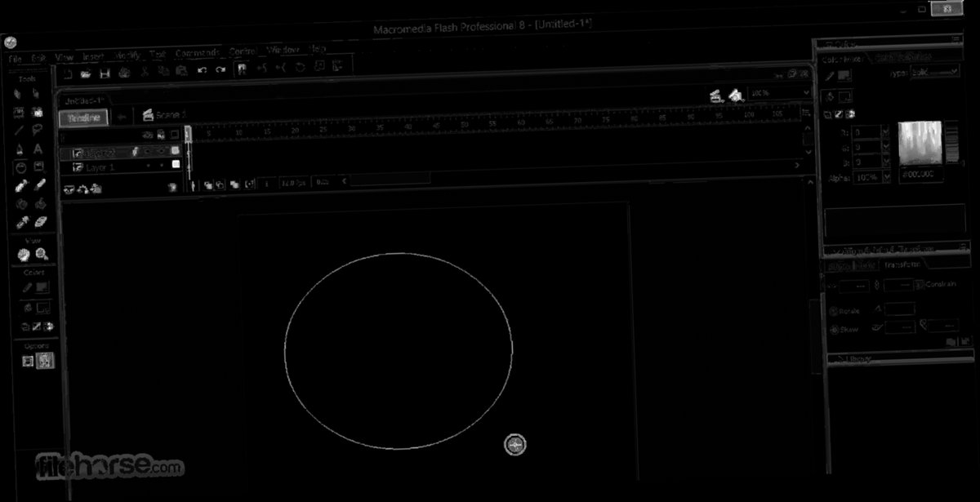This screenshot has height=502, width=980.
Task: Select the Eyedropper tool
Action: pyautogui.click(x=23, y=222)
